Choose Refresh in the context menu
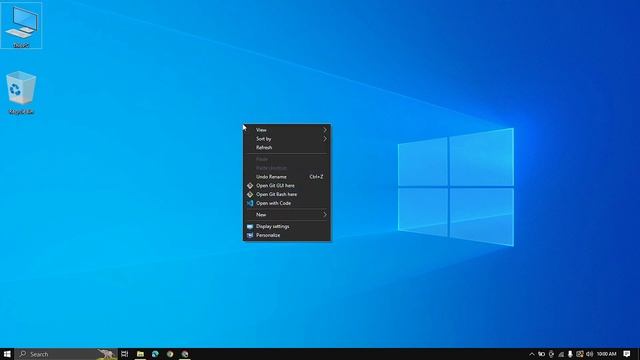This screenshot has height=360, width=640. point(287,147)
